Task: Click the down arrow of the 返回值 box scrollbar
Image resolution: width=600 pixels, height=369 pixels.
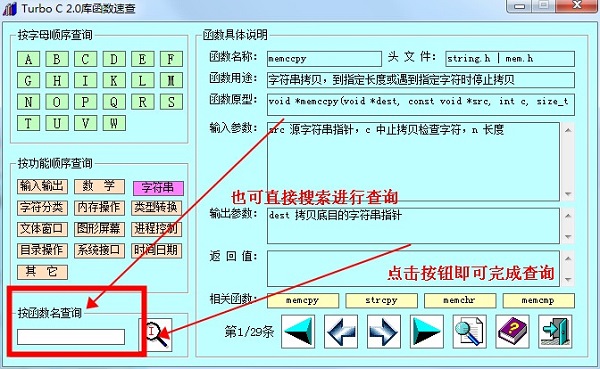Action: 568,279
